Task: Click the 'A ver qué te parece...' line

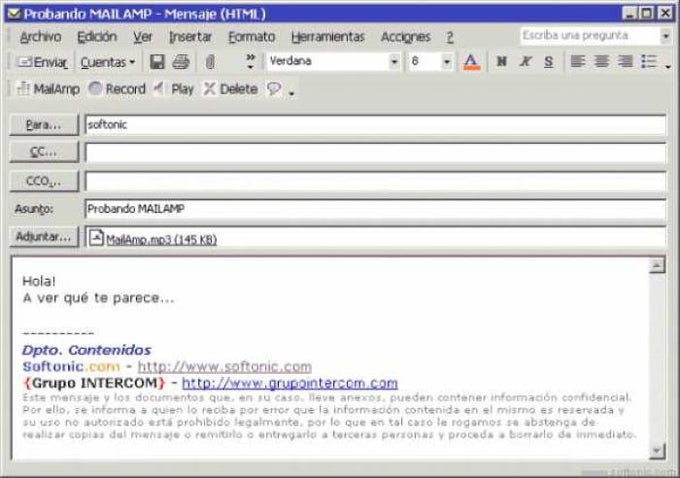Action: [x=98, y=298]
